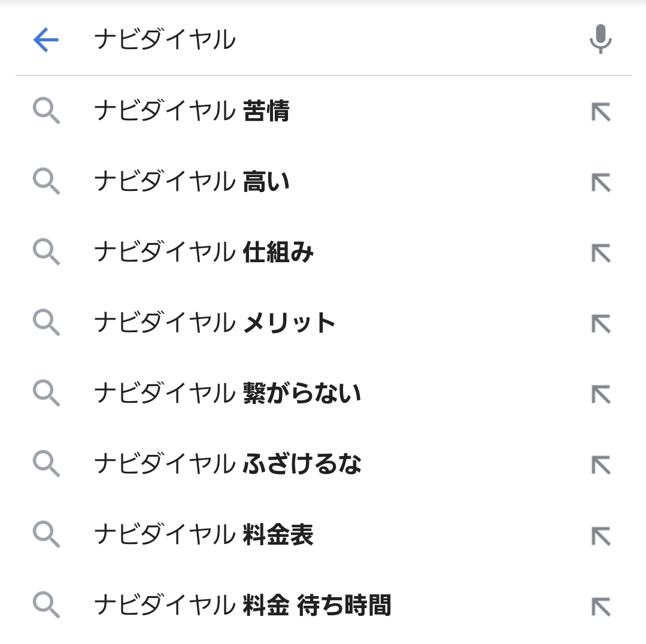The height and width of the screenshot is (644, 646).
Task: Insert 苦情 suggestion using its arrow icon
Action: pos(600,112)
